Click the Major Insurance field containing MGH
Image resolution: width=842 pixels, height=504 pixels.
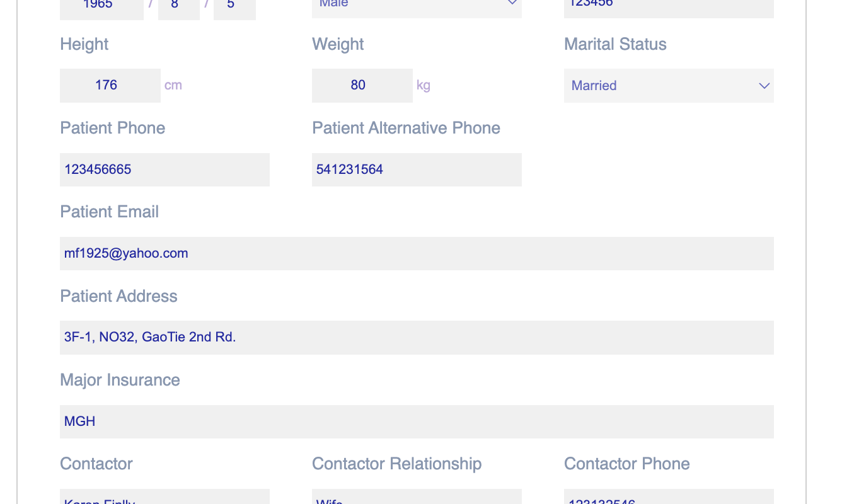click(417, 421)
